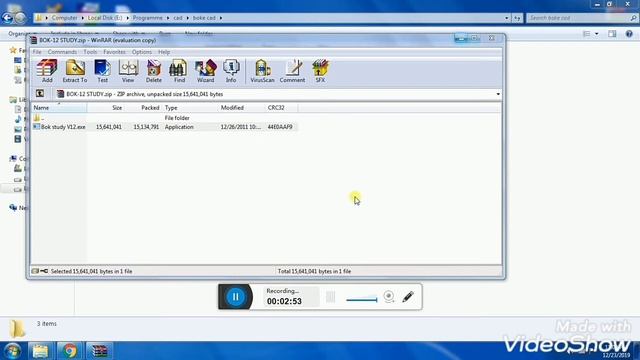This screenshot has width=640, height=360.
Task: Open Explorer help icon
Action: coord(629,34)
